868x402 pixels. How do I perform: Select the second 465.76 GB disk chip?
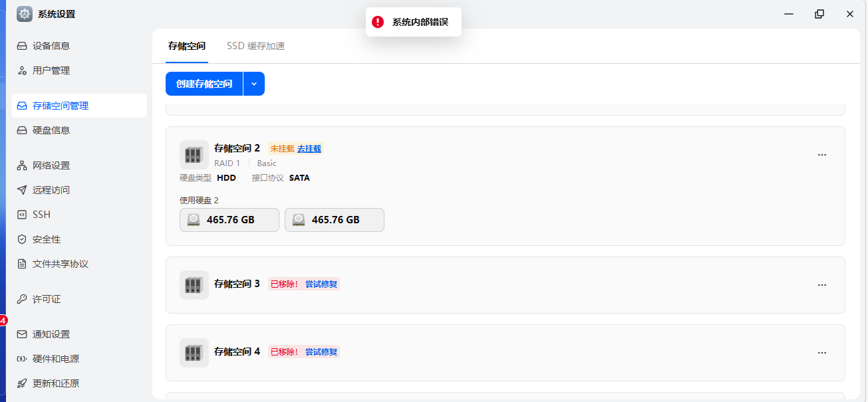coord(335,220)
